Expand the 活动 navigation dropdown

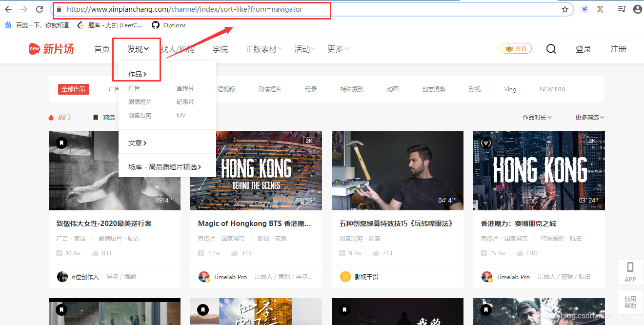click(x=305, y=49)
